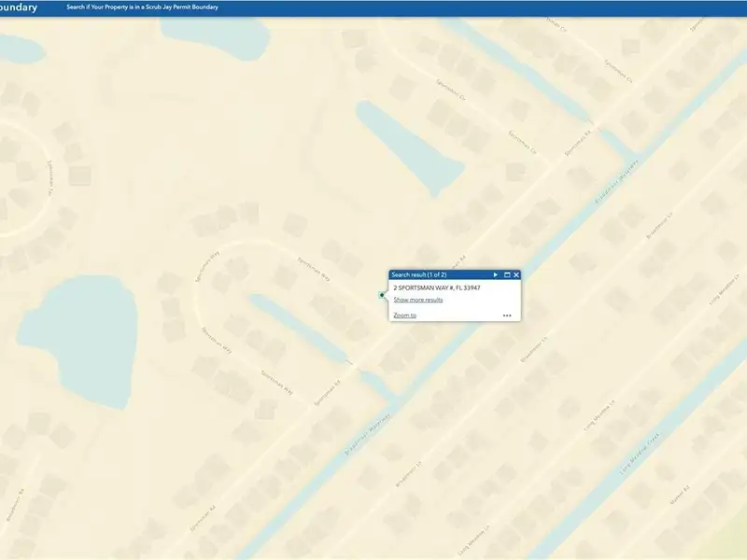
Task: Go to next search result arrow
Action: point(496,275)
